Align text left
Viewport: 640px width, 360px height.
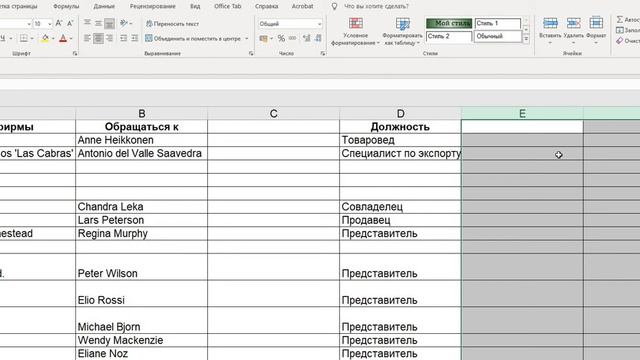pos(87,39)
